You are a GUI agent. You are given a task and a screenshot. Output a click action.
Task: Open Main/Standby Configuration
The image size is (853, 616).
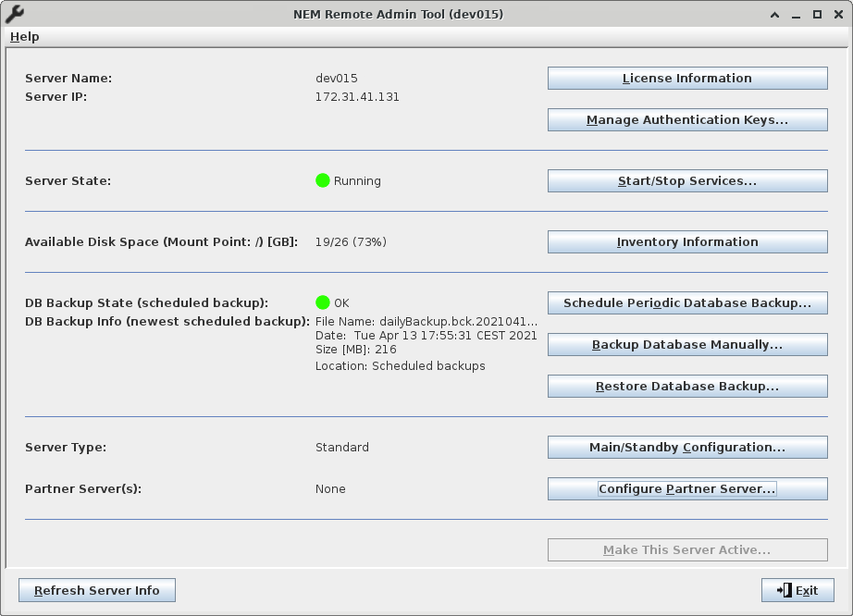tap(686, 448)
